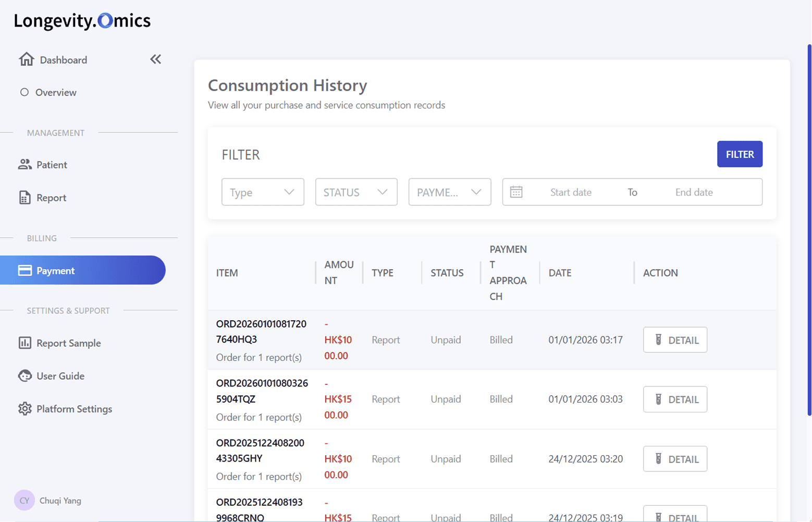Click the page vertical scrollbar
This screenshot has height=522, width=812.
[x=809, y=229]
